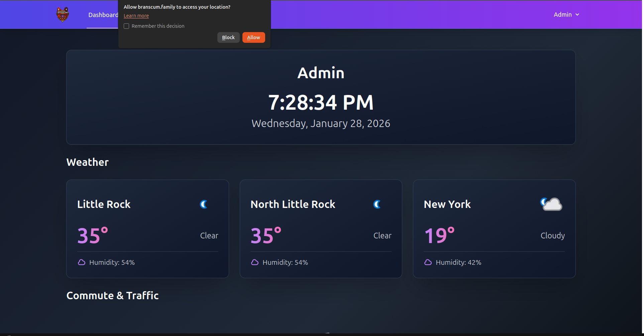The width and height of the screenshot is (644, 336).
Task: Click the Branscum crest logo in navbar
Action: [x=63, y=14]
